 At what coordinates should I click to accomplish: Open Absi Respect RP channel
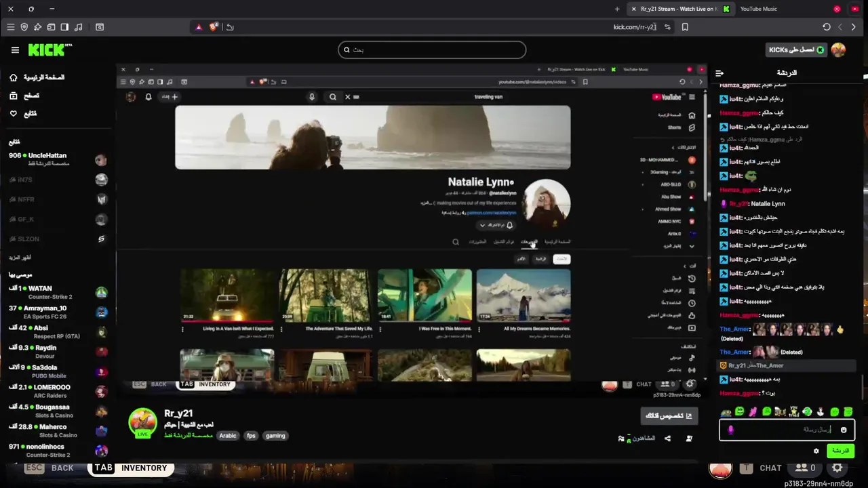coord(58,331)
